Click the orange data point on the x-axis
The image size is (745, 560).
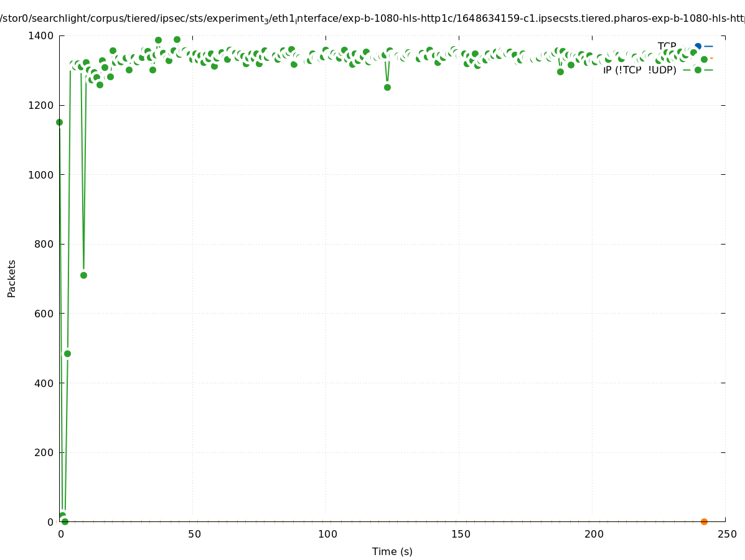(x=704, y=521)
